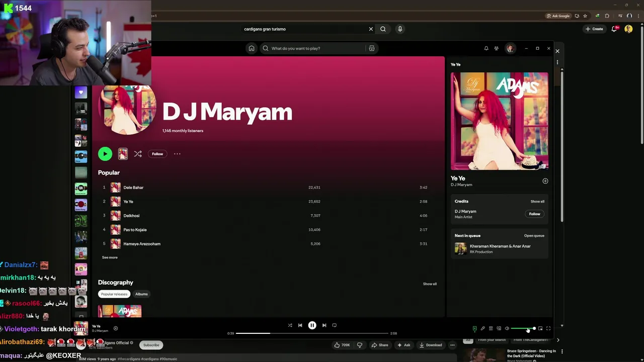644x362 pixels.
Task: Toggle repeat mode in player bar
Action: click(335, 325)
